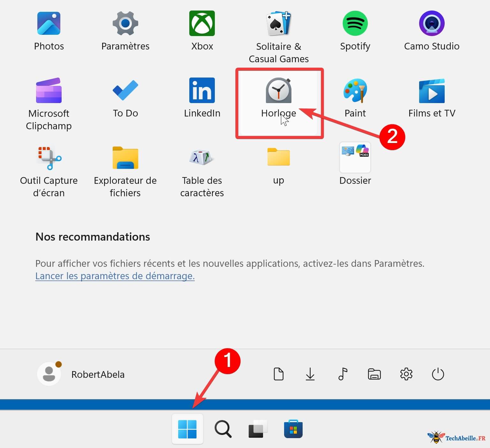
Task: Launch Spotify from pinned apps
Action: coord(355,31)
